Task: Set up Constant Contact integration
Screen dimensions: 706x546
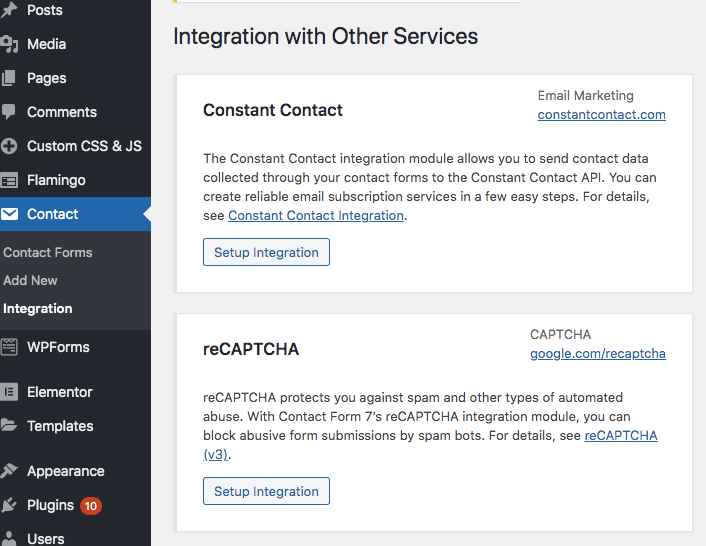Action: (x=266, y=252)
